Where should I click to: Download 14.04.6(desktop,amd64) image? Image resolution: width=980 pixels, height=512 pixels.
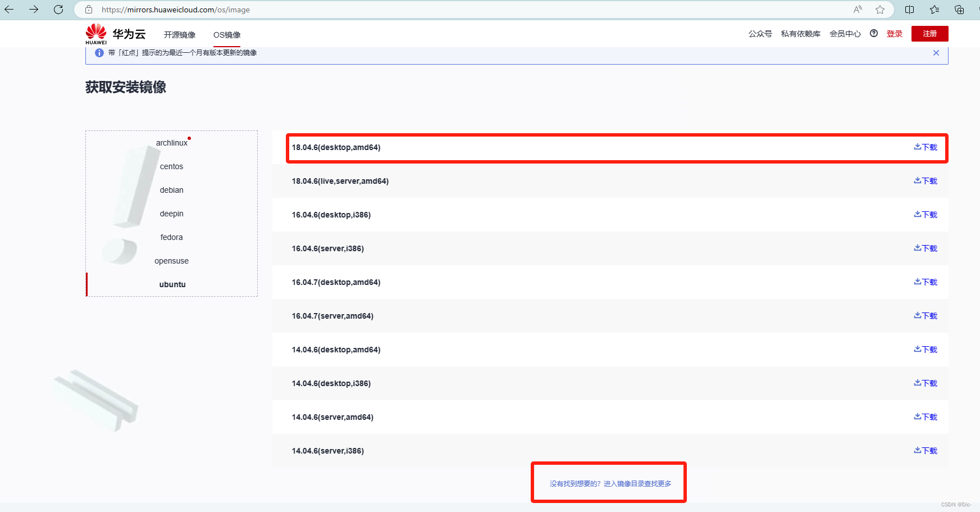926,350
